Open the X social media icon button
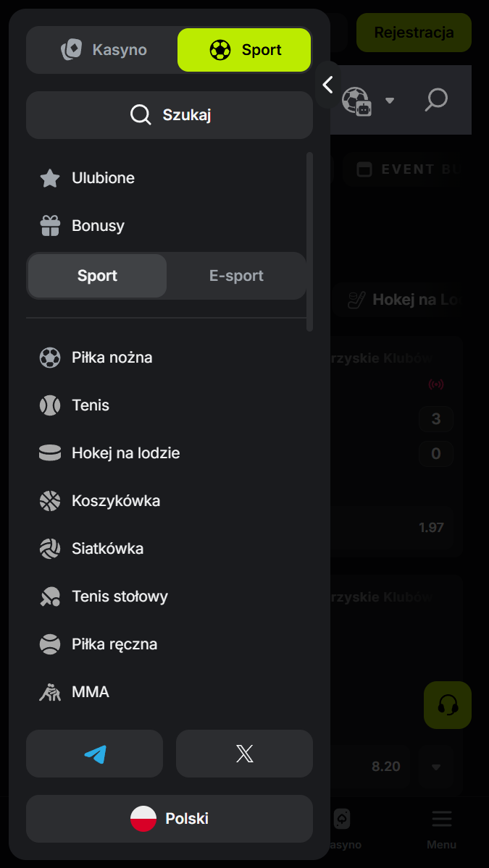 click(x=244, y=754)
